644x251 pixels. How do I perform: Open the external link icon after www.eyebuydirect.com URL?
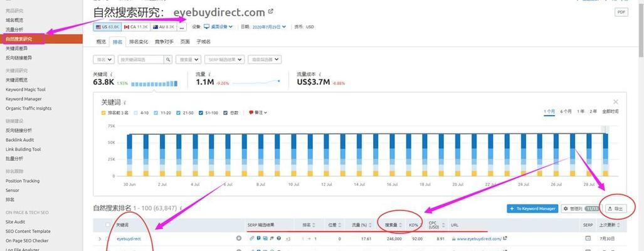point(505,238)
